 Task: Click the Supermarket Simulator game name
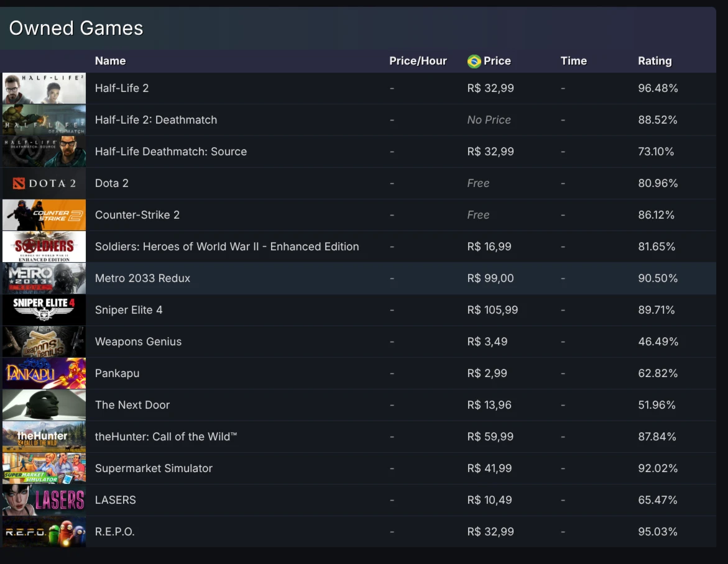(154, 468)
